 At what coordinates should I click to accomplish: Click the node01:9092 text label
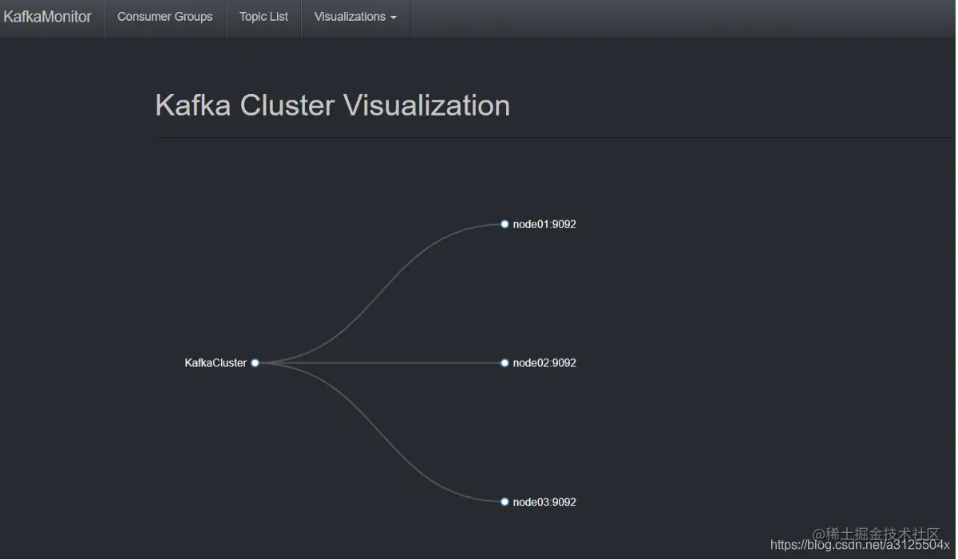(x=544, y=224)
